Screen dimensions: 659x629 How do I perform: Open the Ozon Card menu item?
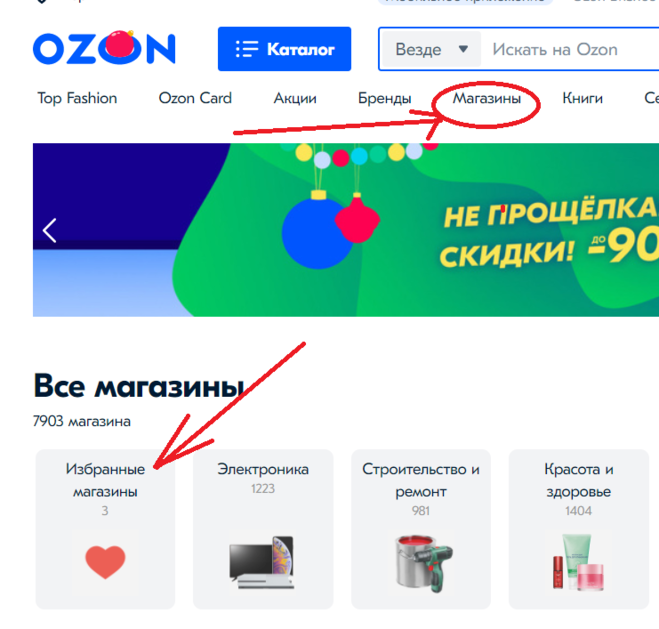click(x=195, y=98)
